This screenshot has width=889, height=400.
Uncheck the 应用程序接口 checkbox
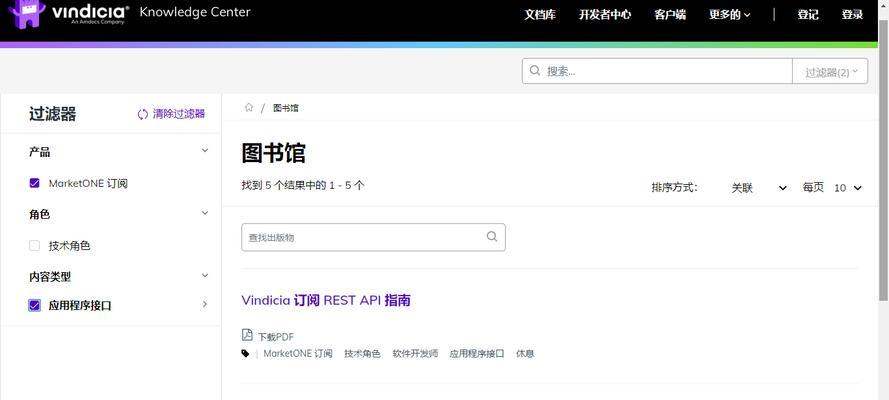(35, 305)
